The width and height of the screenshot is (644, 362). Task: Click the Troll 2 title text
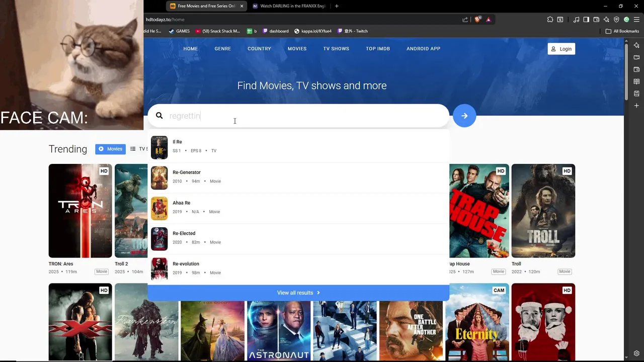[x=121, y=264]
